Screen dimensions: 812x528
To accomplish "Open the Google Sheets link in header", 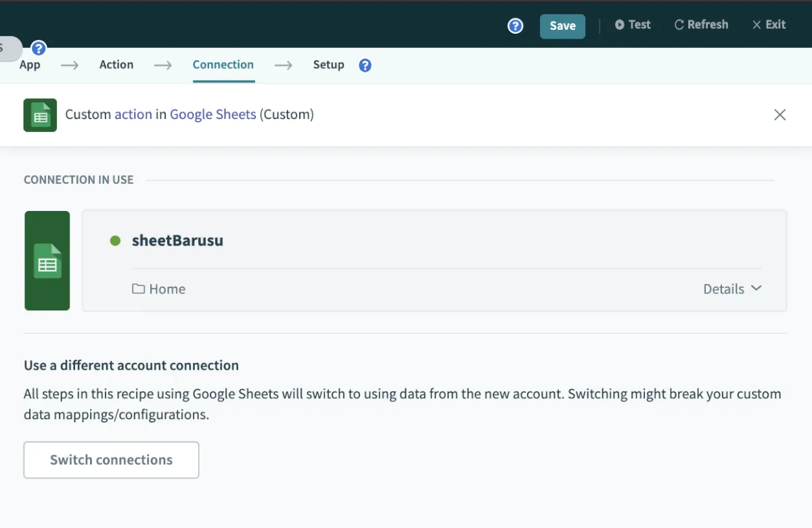I will coord(212,114).
